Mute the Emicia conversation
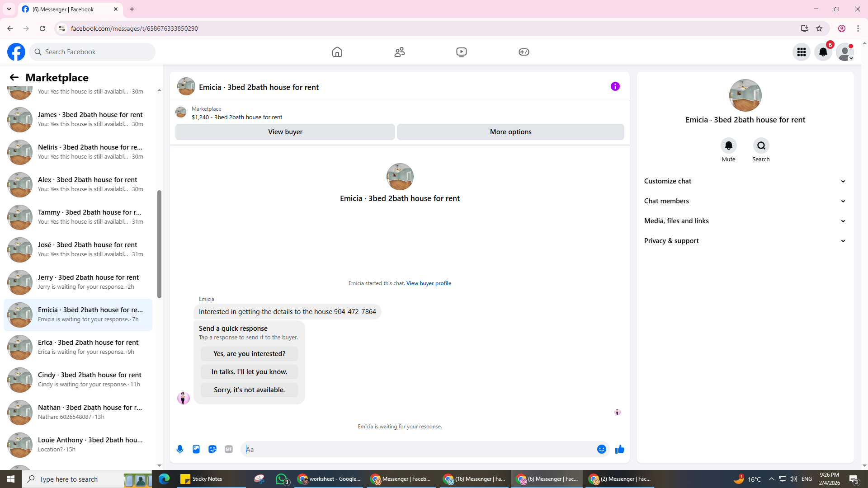 tap(728, 146)
